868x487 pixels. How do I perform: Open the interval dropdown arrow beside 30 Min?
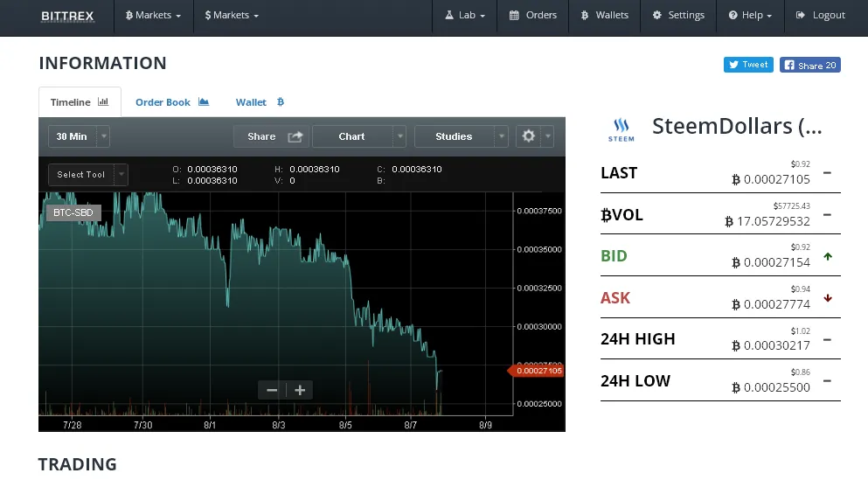(x=103, y=136)
